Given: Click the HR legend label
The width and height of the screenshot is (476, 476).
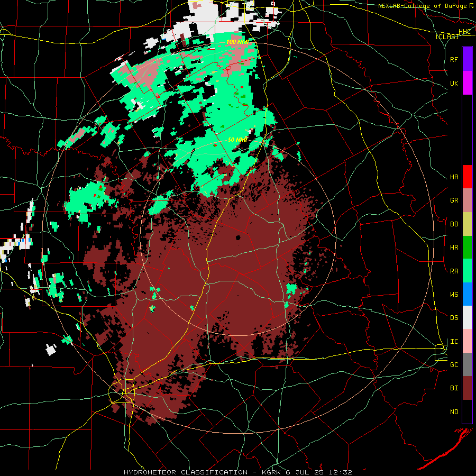Looking at the screenshot, I should click(x=454, y=248).
